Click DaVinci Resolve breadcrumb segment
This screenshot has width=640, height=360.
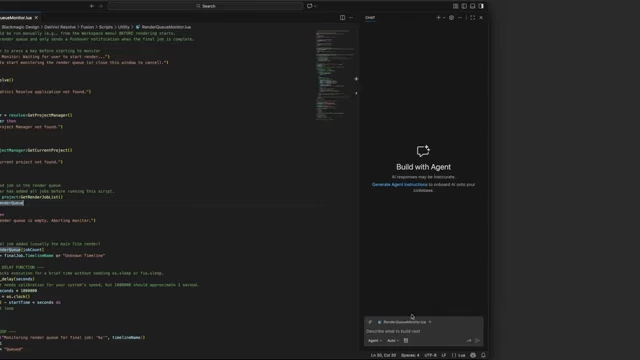60,27
